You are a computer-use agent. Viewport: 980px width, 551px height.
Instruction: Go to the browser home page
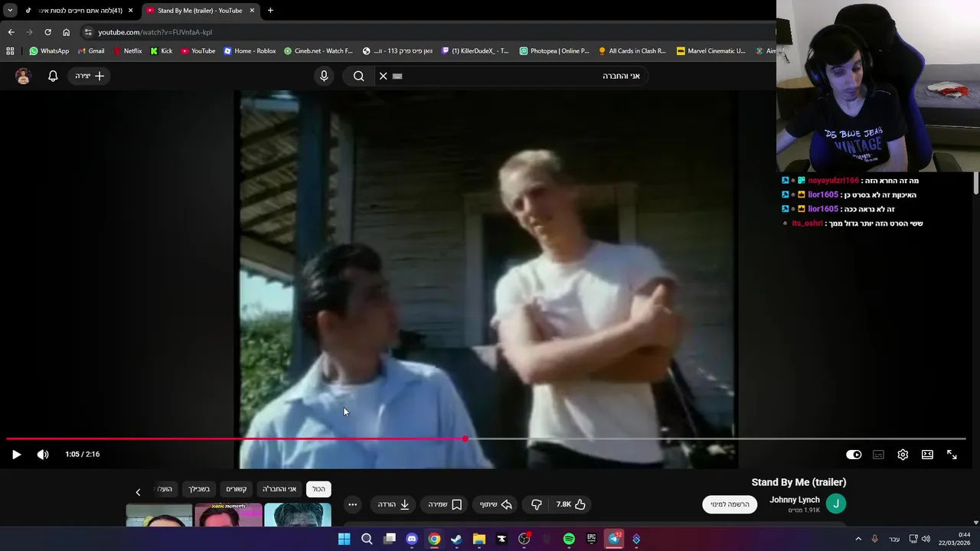[x=66, y=32]
